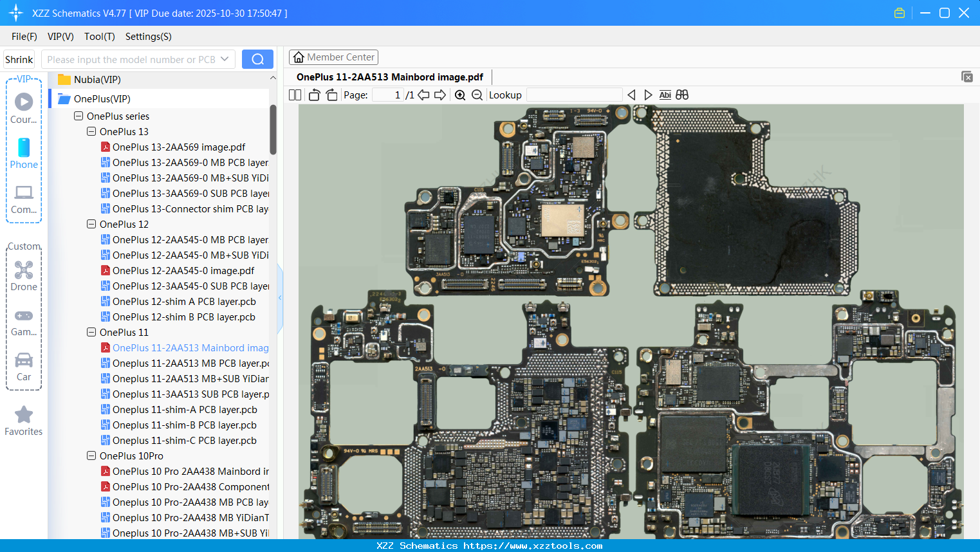Select the zoom in magnifier icon
The width and height of the screenshot is (980, 552).
pos(460,95)
